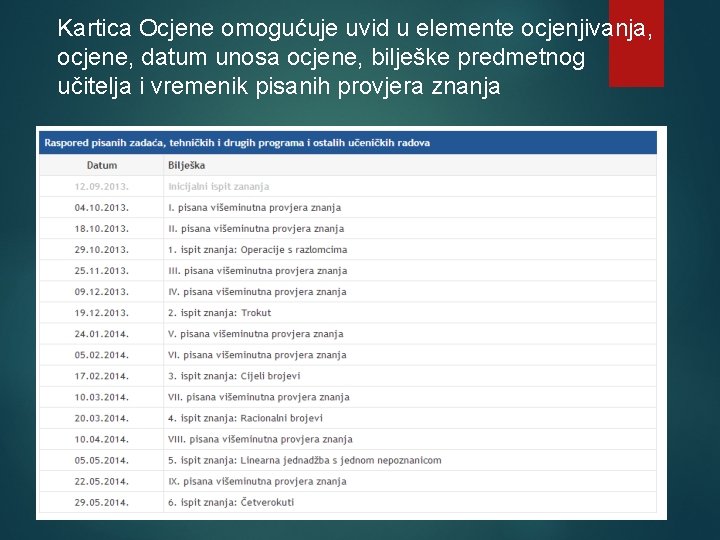Select the date 20.03.2014.
This screenshot has width=720, height=540.
[x=101, y=419]
